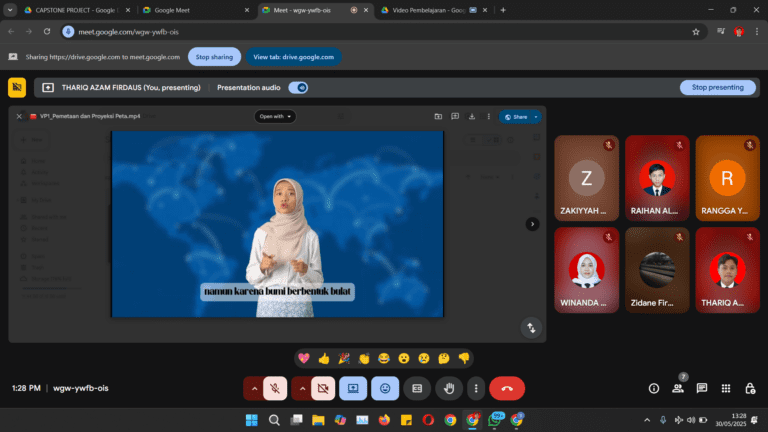Switch to Google Meet tab

point(196,10)
